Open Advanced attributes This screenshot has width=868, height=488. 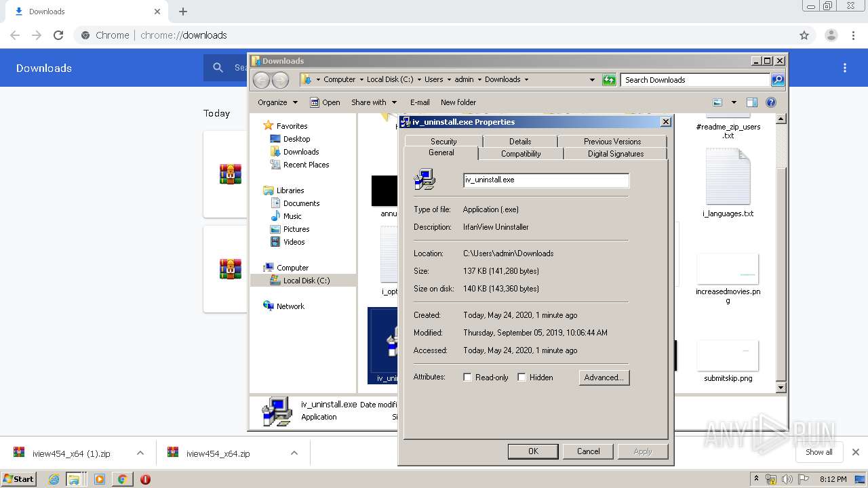coord(604,378)
